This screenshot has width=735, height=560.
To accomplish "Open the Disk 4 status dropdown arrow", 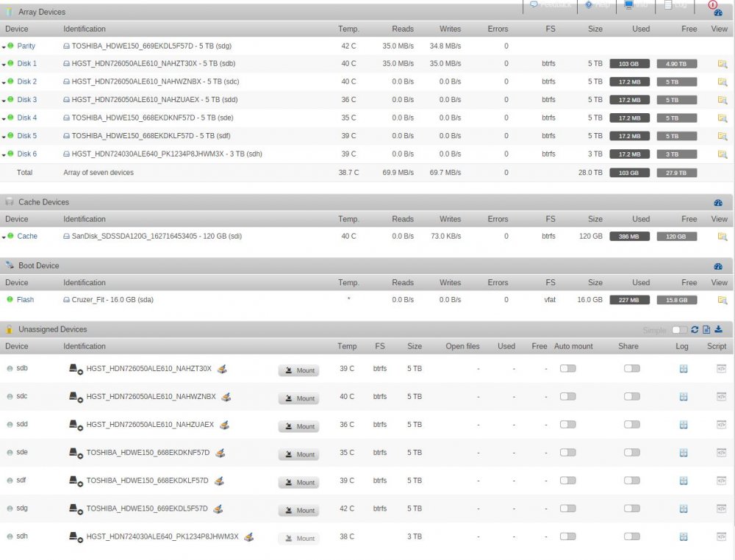I will pos(4,118).
